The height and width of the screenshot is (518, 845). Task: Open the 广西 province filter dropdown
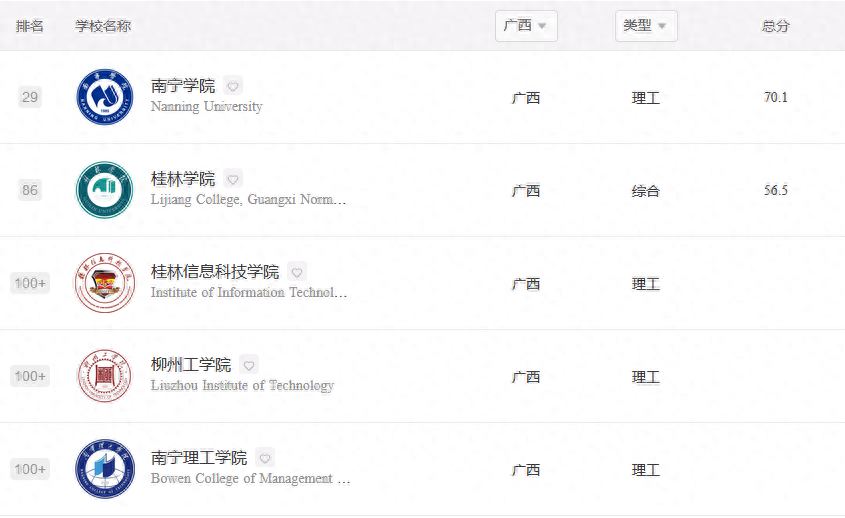(x=526, y=26)
